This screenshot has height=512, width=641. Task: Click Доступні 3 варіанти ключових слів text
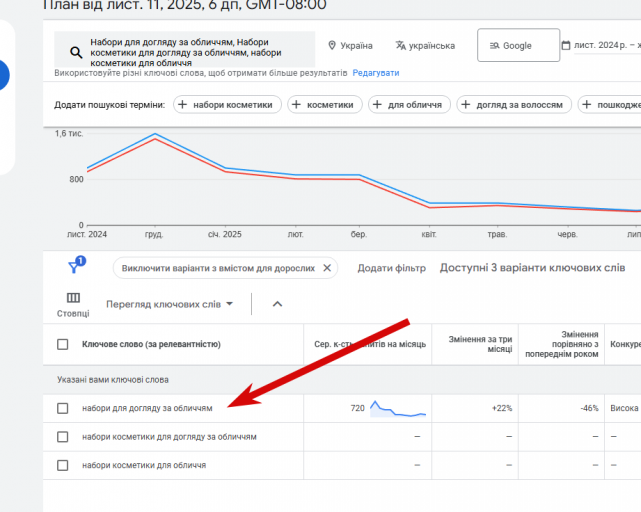[x=532, y=268]
